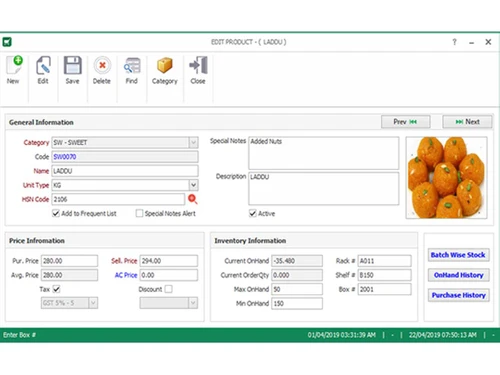Open Purchase History
The height and width of the screenshot is (375, 500).
(458, 295)
